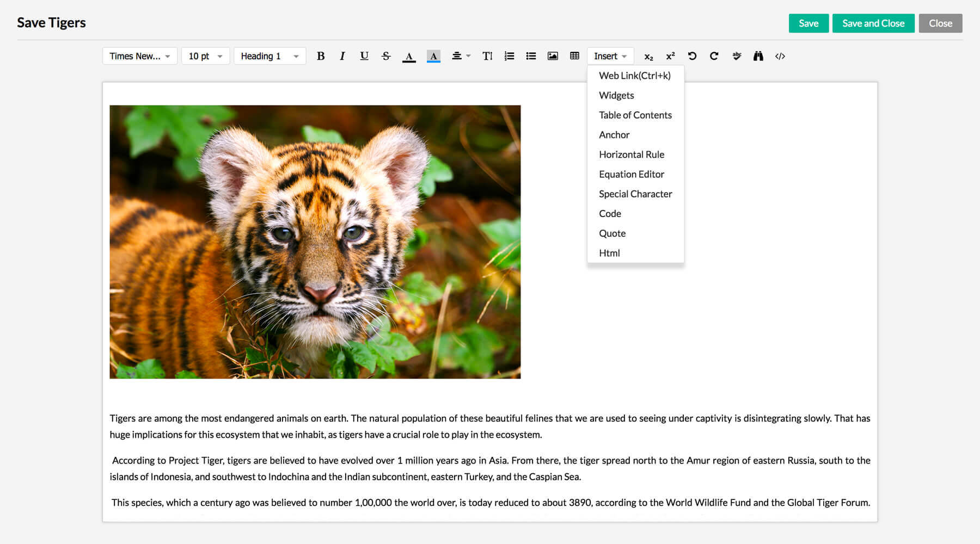This screenshot has width=980, height=544.
Task: Open find and replace binoculars
Action: 758,56
